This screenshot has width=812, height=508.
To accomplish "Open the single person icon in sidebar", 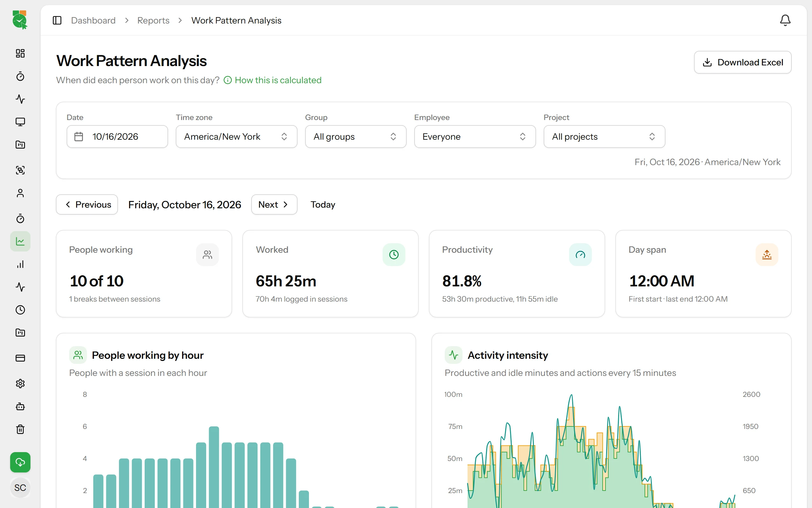I will 20,193.
